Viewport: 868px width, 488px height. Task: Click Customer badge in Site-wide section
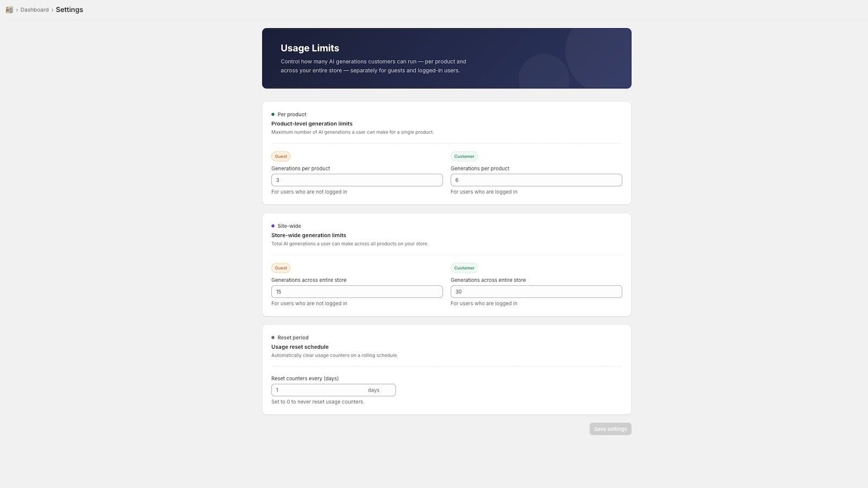coord(464,268)
